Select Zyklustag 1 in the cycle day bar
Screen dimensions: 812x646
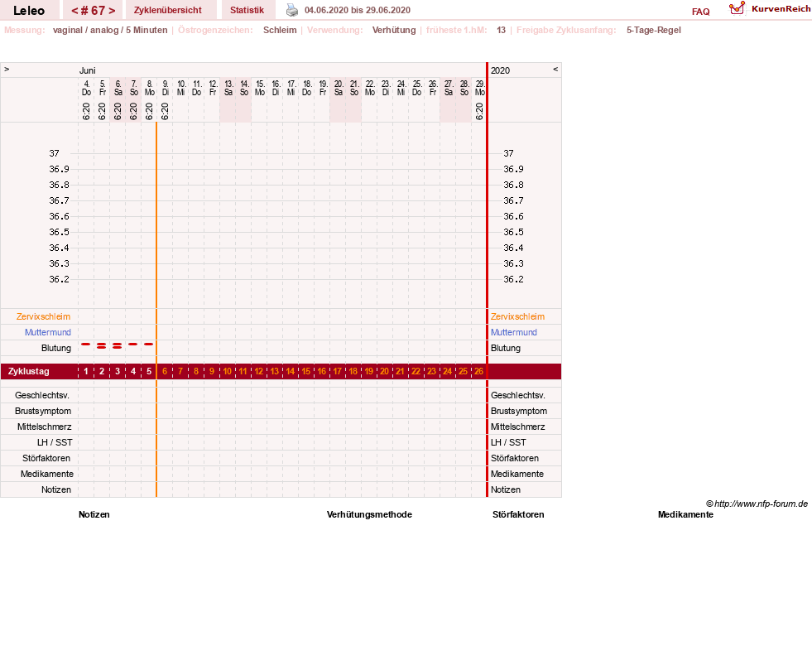(x=86, y=371)
